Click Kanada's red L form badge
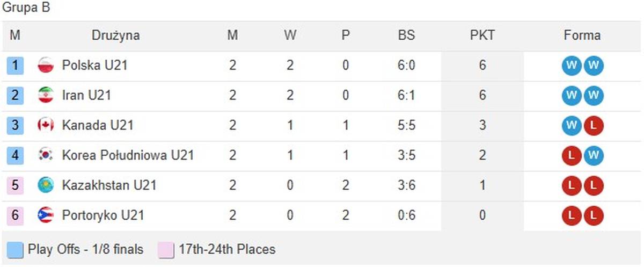The width and height of the screenshot is (644, 267). 594,126
